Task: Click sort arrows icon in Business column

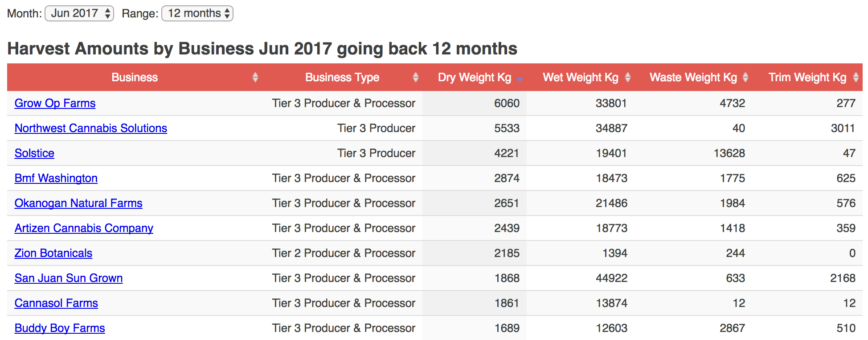Action: pos(255,77)
